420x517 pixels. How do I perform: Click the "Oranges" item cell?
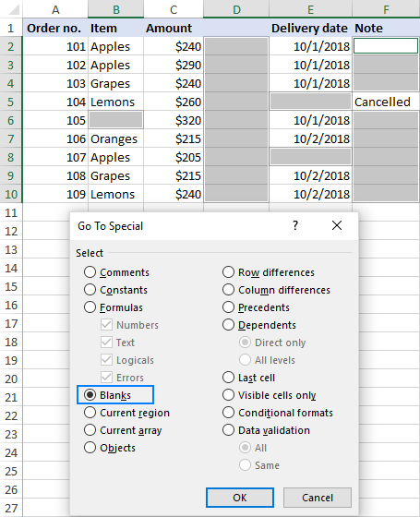(116, 138)
